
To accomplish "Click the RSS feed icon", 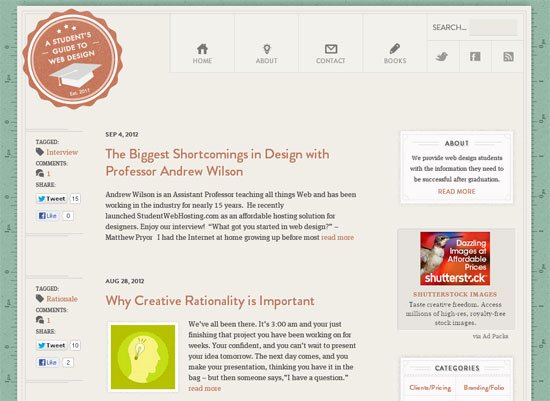I will coord(509,56).
